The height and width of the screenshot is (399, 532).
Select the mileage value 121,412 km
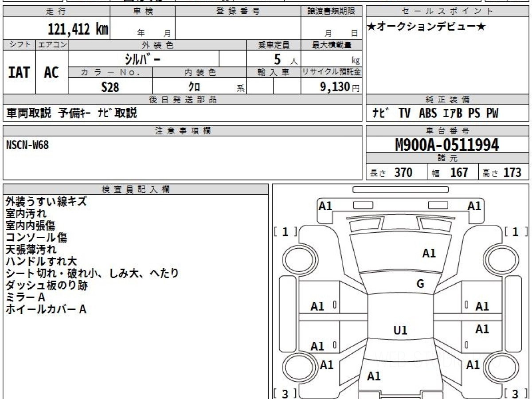[78, 29]
